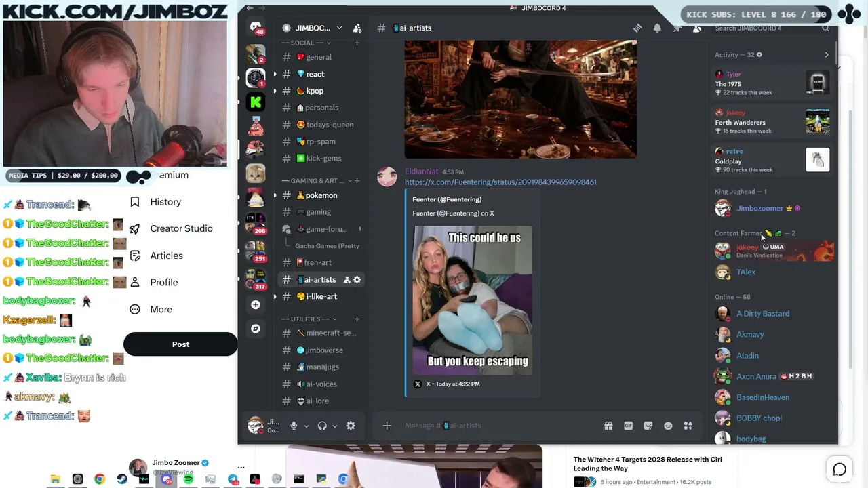
Task: Create channel in GAMING & ART category
Action: [x=357, y=181]
